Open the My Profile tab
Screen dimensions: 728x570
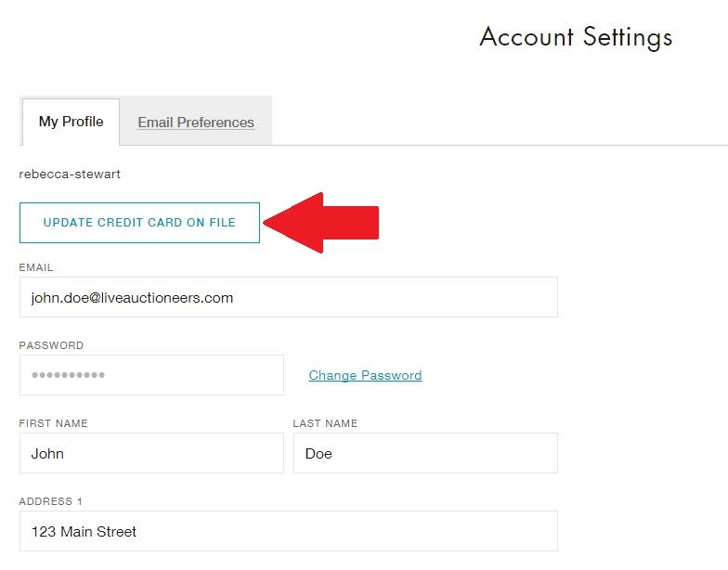point(71,122)
